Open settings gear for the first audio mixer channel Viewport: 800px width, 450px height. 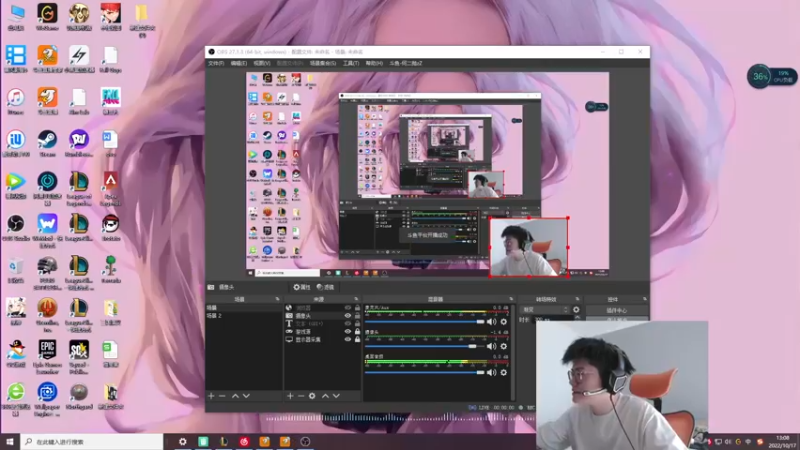[x=504, y=322]
